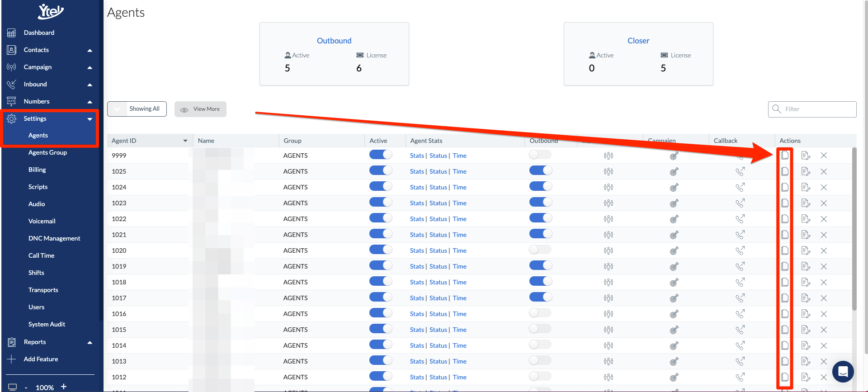Expand the Numbers menu arrow
The height and width of the screenshot is (392, 868).
[90, 102]
